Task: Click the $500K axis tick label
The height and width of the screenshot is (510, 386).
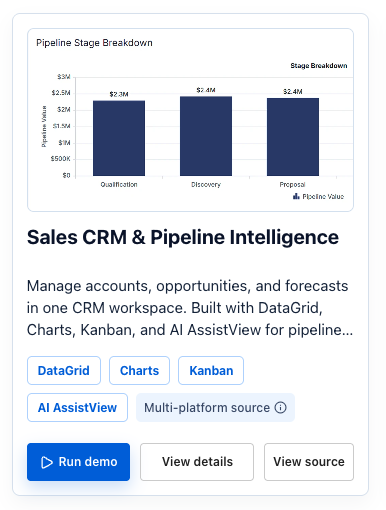Action: 61,159
